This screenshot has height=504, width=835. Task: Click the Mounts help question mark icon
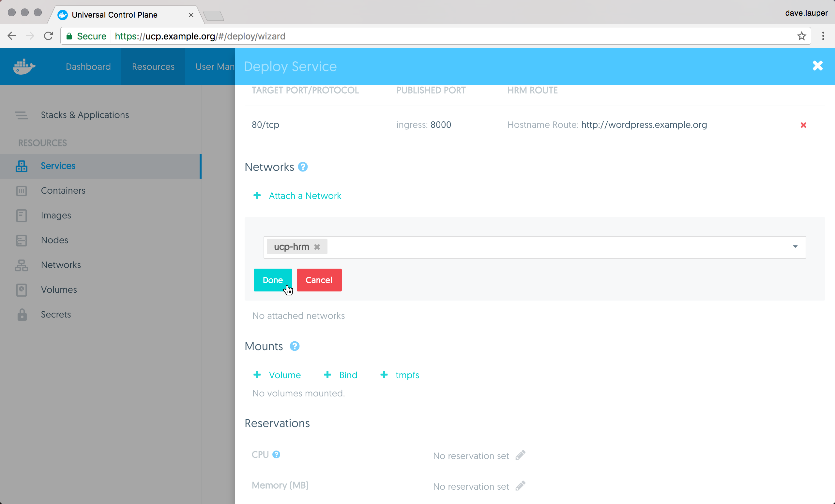295,346
